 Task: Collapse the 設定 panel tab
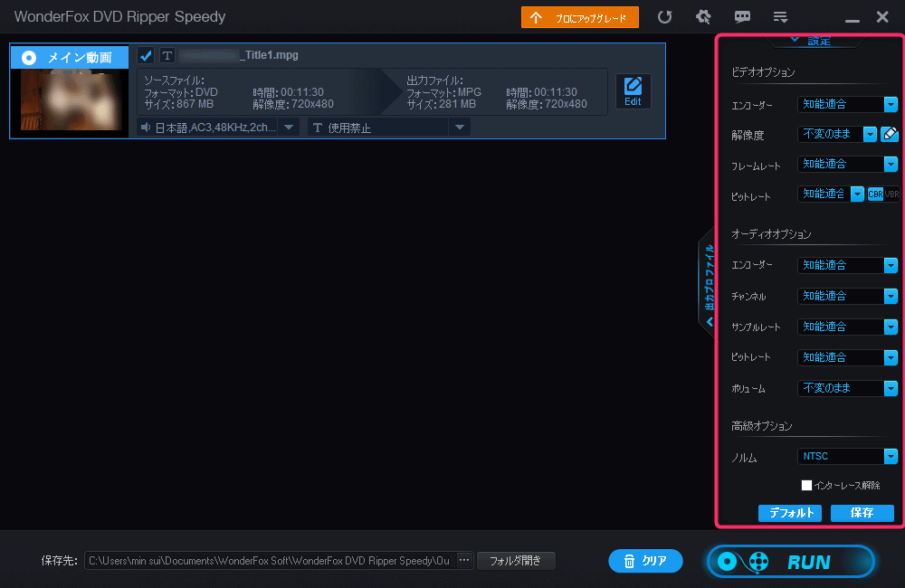pos(814,40)
